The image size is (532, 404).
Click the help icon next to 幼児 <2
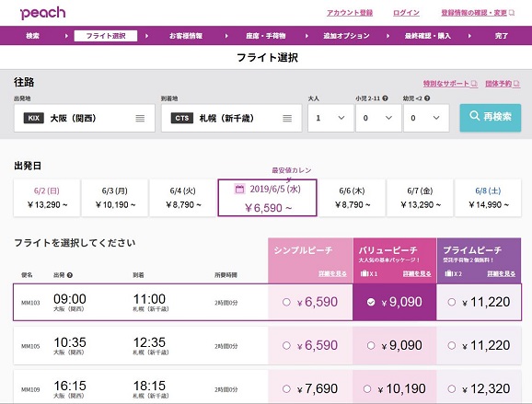[427, 98]
